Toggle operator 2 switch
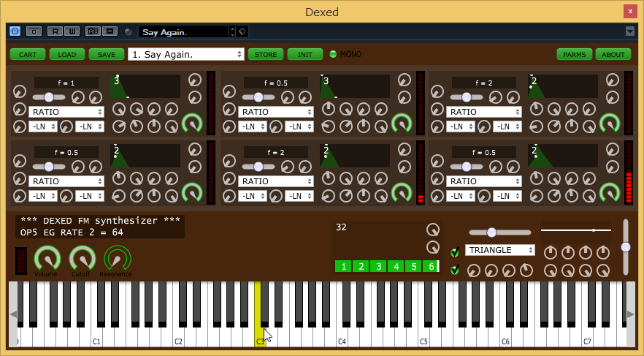The height and width of the screenshot is (356, 644). click(361, 266)
